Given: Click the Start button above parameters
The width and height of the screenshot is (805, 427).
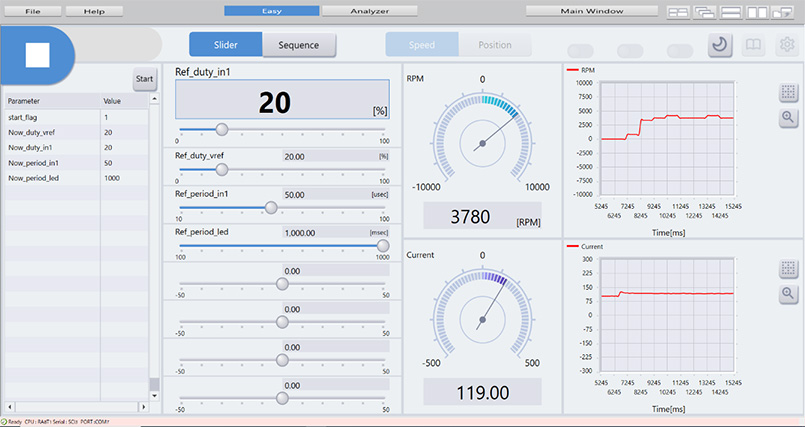Looking at the screenshot, I should 145,79.
